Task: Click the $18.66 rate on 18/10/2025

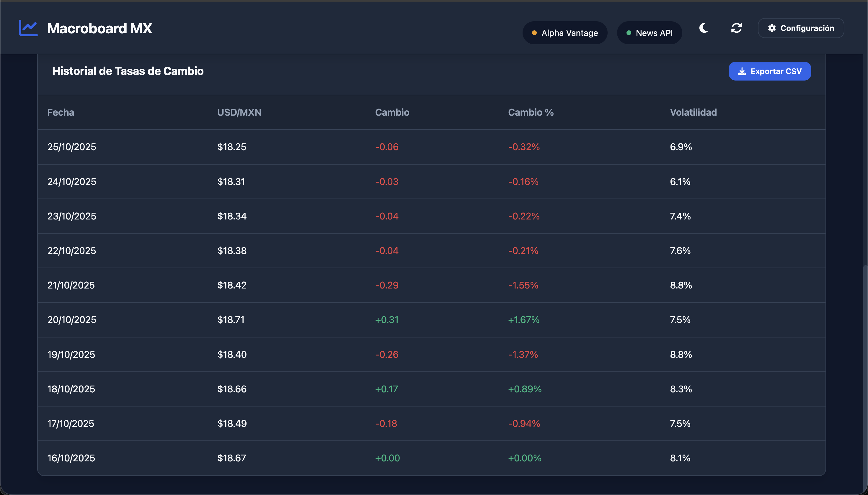Action: [x=232, y=389]
